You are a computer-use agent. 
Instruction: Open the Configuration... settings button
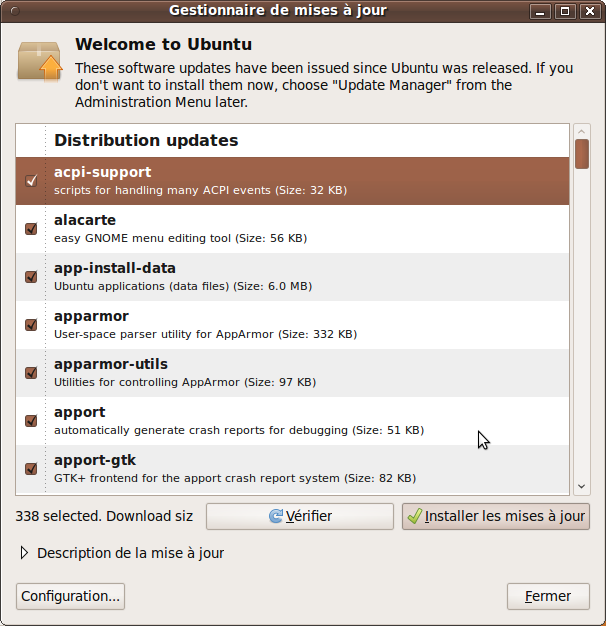click(x=70, y=596)
